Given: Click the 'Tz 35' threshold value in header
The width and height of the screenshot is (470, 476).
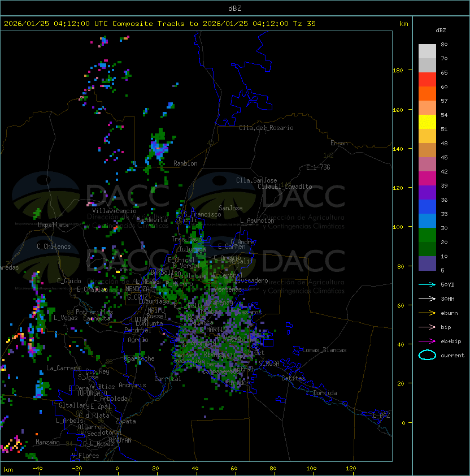Looking at the screenshot, I should [304, 24].
